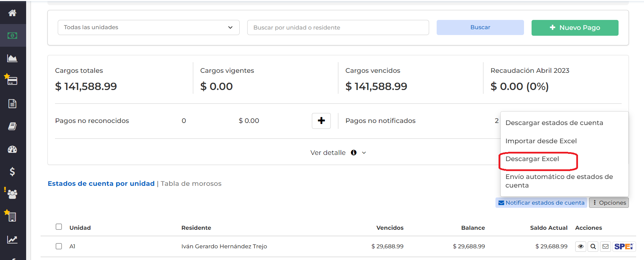
Task: Open the Todas las unidades dropdown
Action: (149, 27)
